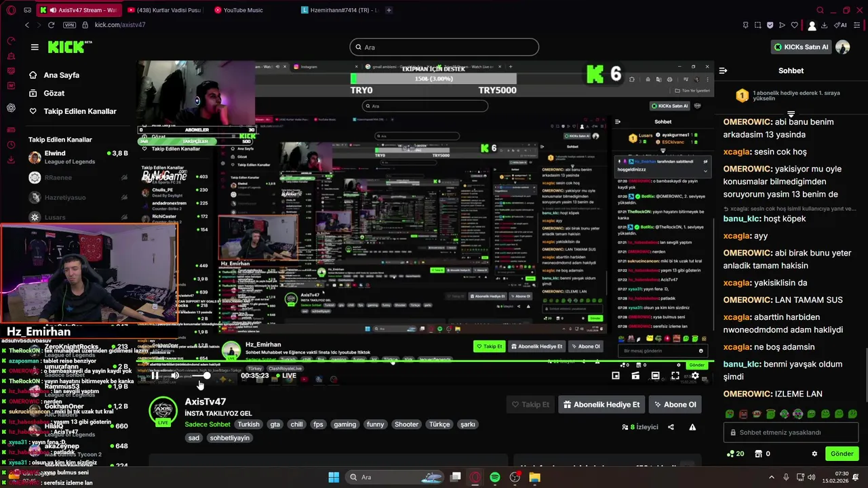Click the KICKs points balance 20
The width and height of the screenshot is (868, 488).
pyautogui.click(x=735, y=453)
